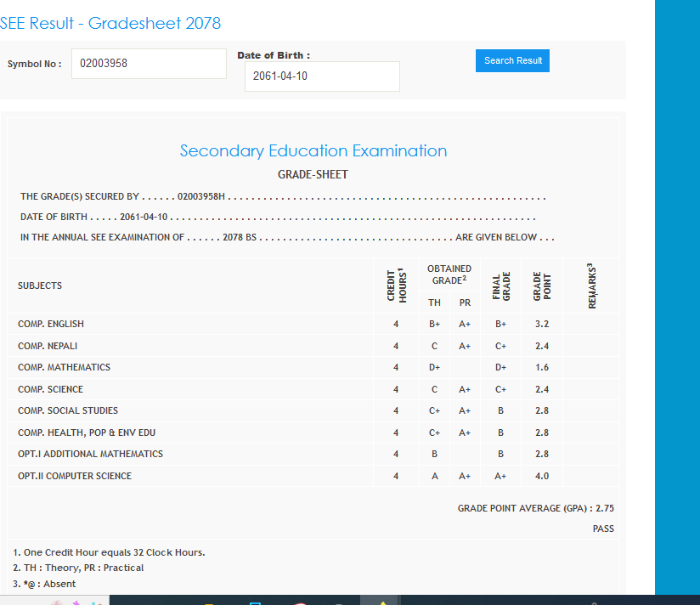Screen dimensions: 700x605
Task: Click the Search Result button
Action: click(x=512, y=60)
